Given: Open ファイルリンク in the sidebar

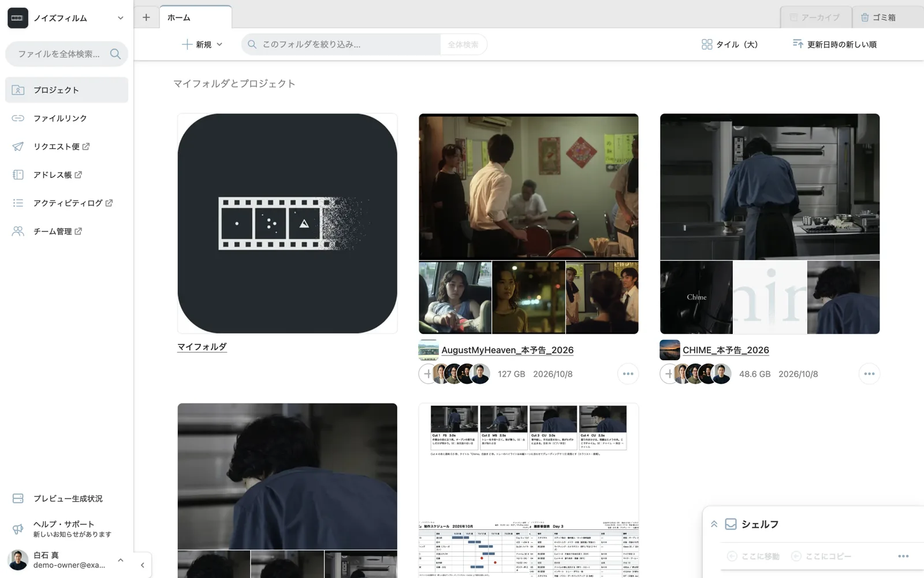Looking at the screenshot, I should 67,118.
